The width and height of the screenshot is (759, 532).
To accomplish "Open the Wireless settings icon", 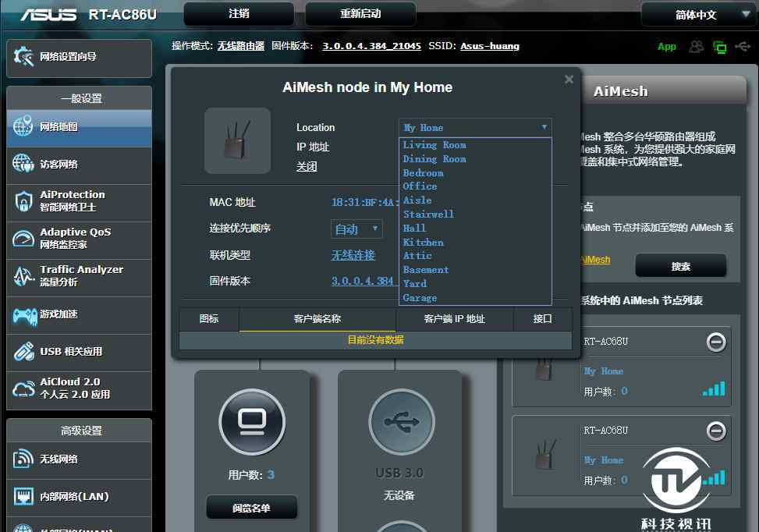I will [23, 459].
